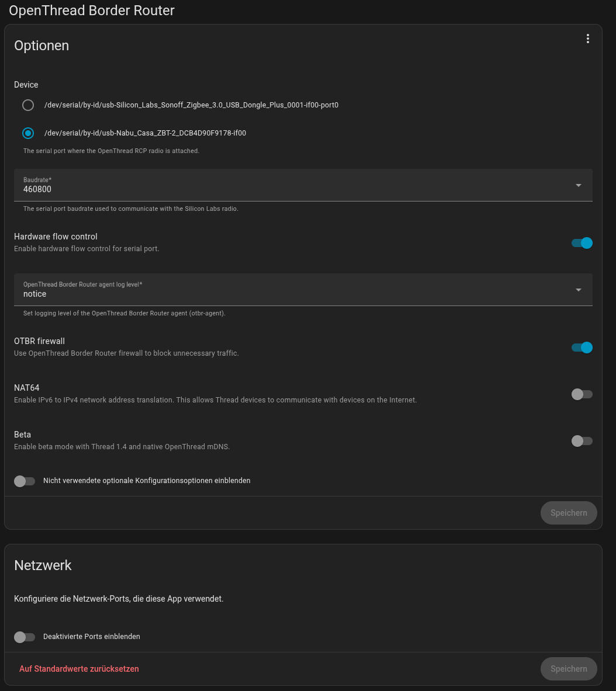Click the log level field showing notice
This screenshot has height=691, width=616.
tap(292, 290)
